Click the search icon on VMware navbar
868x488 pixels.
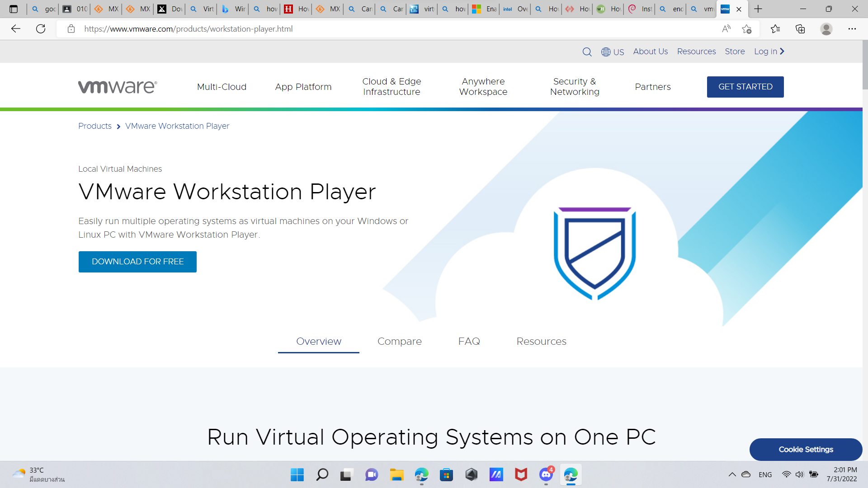[x=587, y=52]
